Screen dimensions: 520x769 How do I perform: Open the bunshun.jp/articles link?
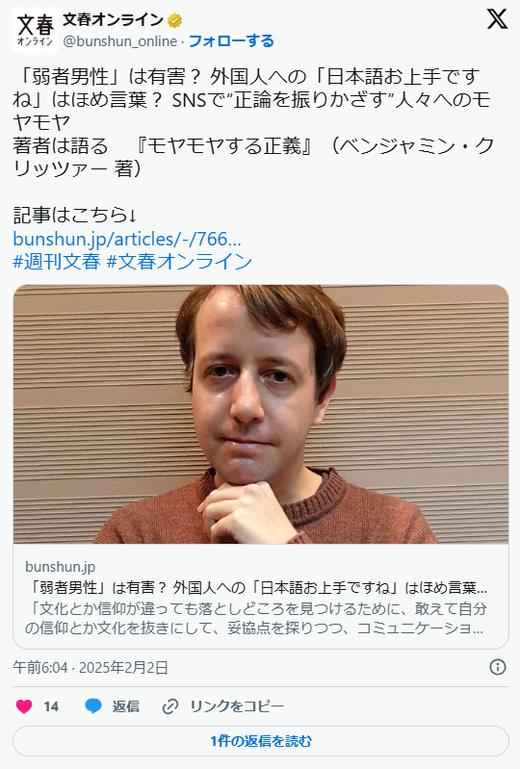pyautogui.click(x=127, y=239)
